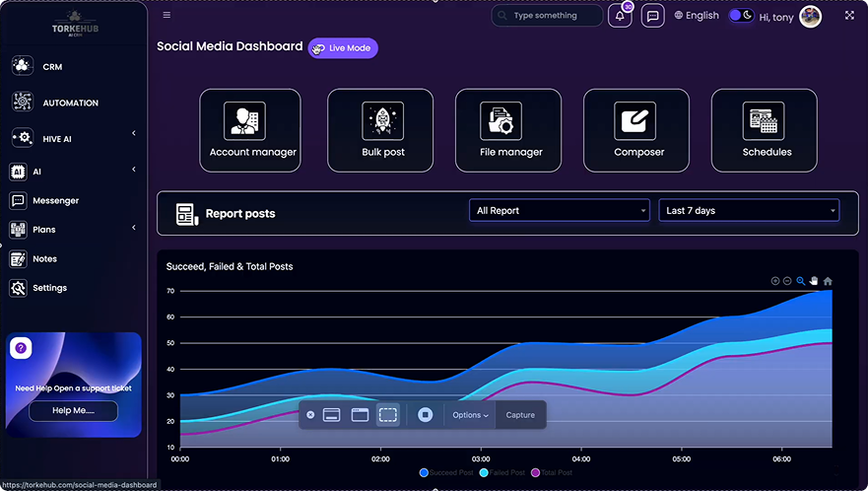Viewport: 868px width, 491px height.
Task: Click the Type something search field
Action: click(x=554, y=16)
